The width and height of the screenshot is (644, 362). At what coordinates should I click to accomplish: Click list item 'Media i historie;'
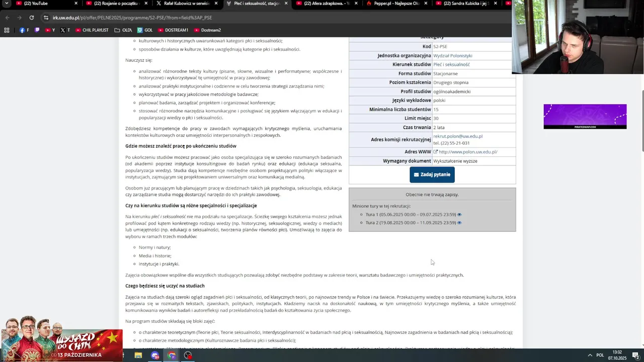155,256
